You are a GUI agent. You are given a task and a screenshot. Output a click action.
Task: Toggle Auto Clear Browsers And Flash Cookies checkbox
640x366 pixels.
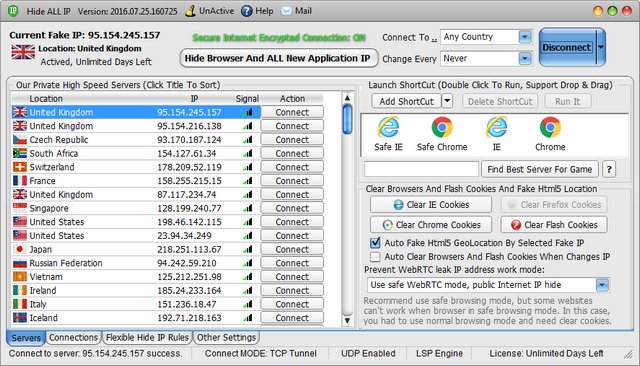coord(375,257)
